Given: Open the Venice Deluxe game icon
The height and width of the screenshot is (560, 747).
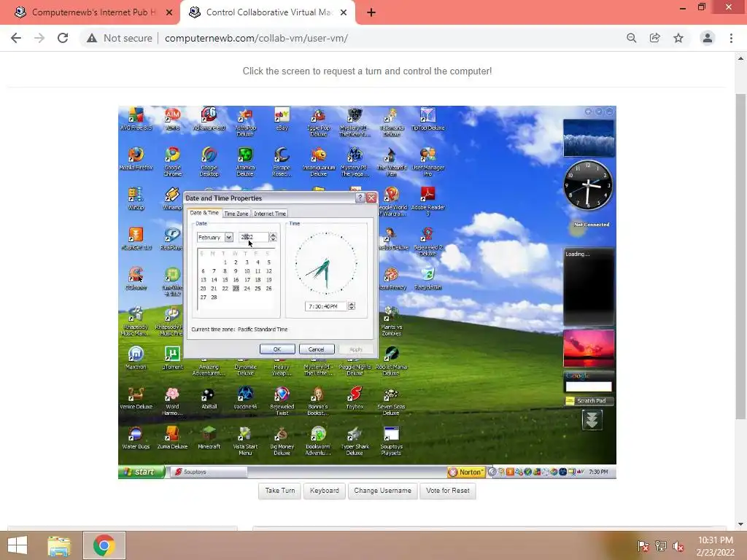Looking at the screenshot, I should coord(136,398).
